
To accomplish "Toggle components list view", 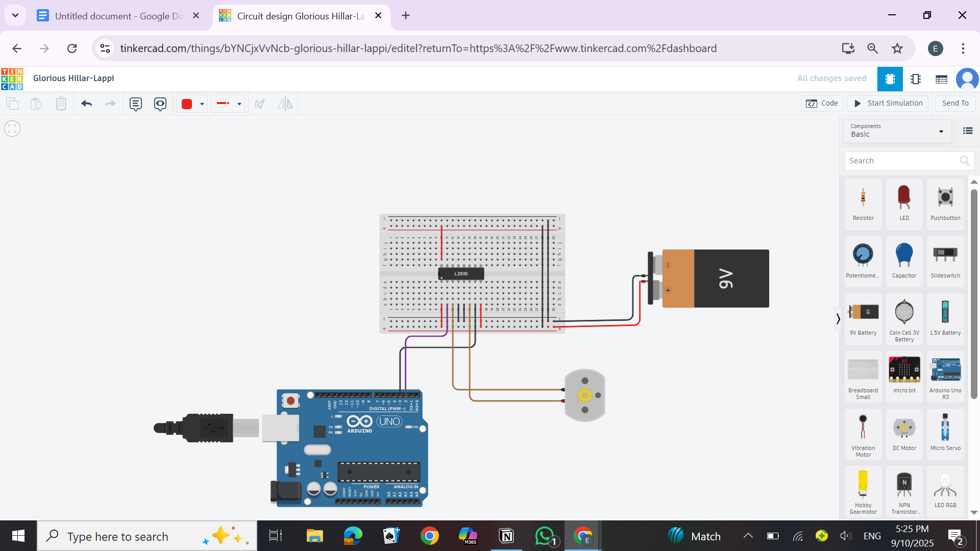I will point(967,131).
